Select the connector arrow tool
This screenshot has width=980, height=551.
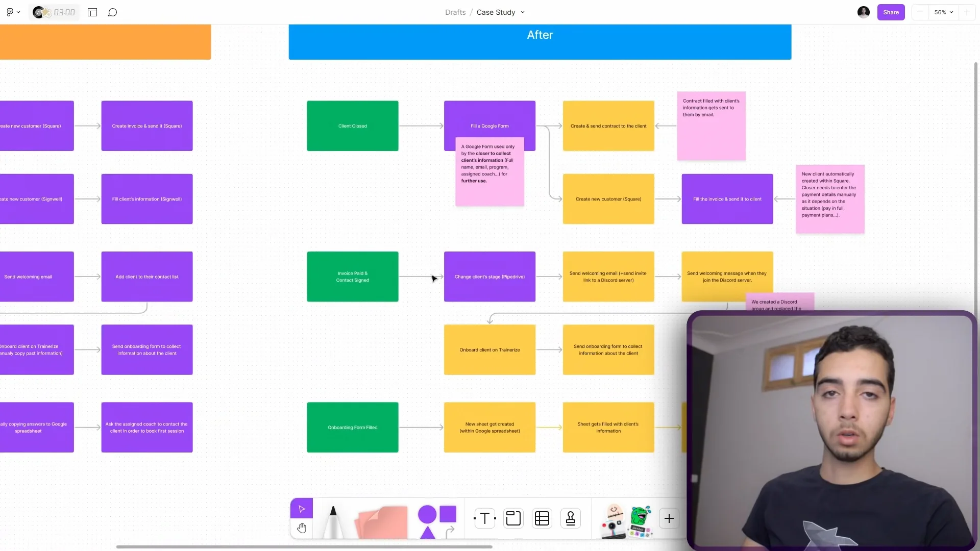tap(450, 533)
